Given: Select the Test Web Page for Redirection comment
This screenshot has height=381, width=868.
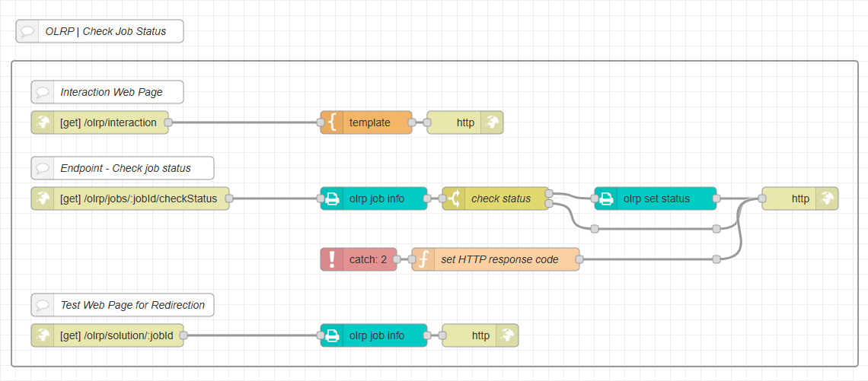Looking at the screenshot, I should pyautogui.click(x=132, y=305).
